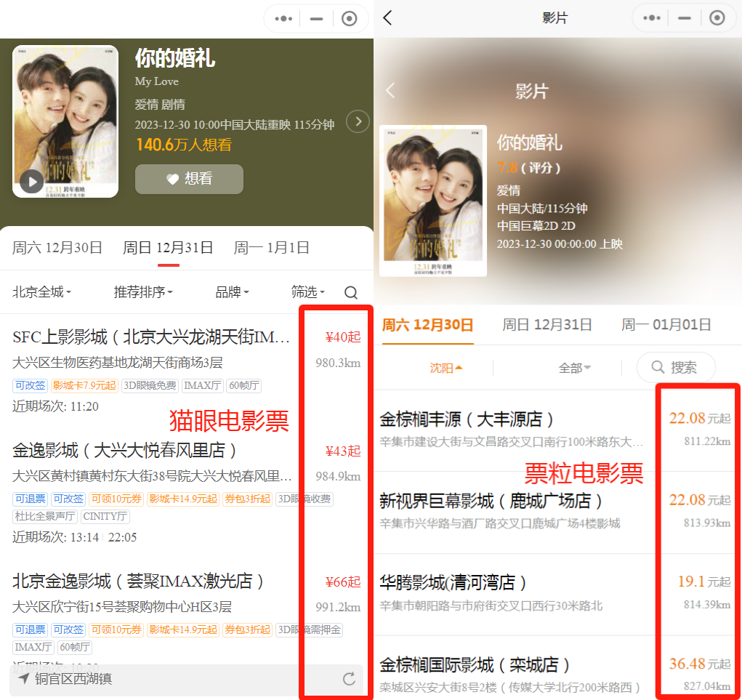
Task: Select the 周日 12月31日 date tab in 猫眼
Action: (168, 248)
